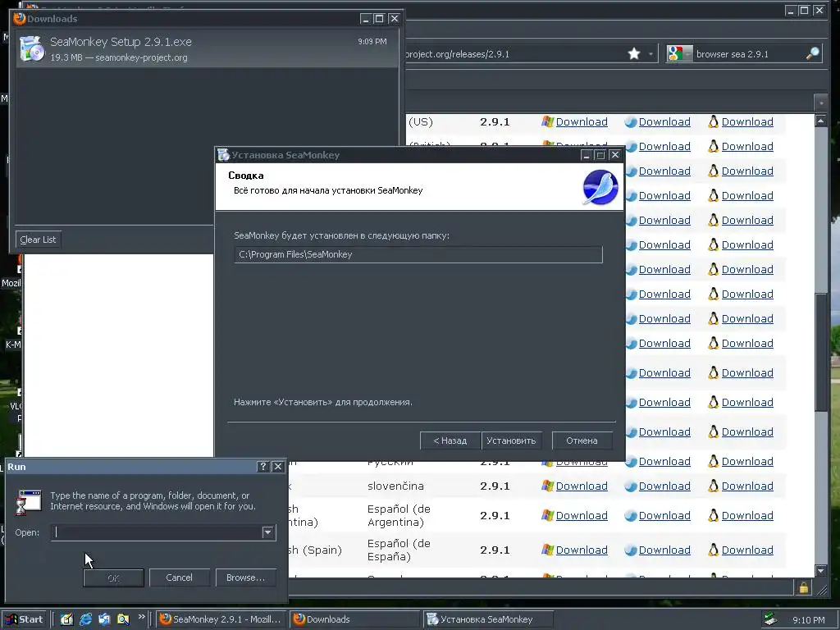This screenshot has width=840, height=630.
Task: Click the network icon in the system tray
Action: (770, 619)
